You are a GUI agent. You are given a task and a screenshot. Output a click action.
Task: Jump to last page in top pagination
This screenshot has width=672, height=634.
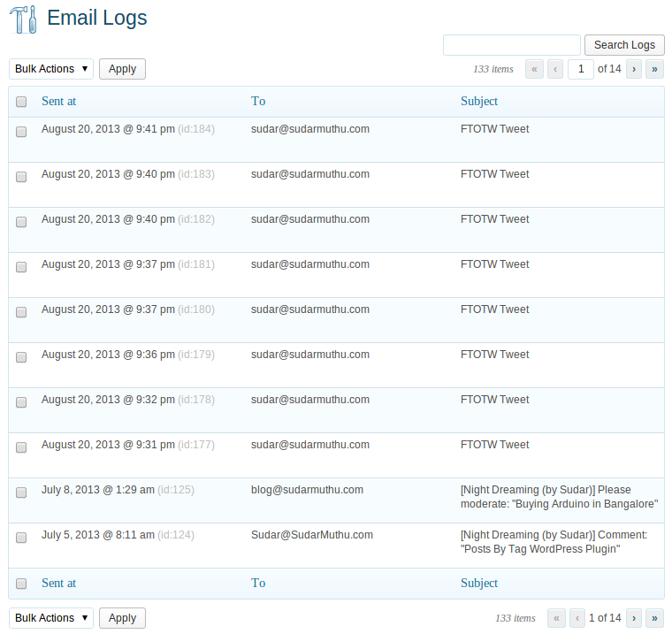point(654,69)
